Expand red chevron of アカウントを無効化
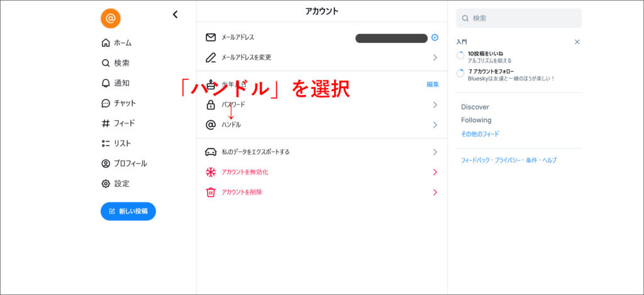Image resolution: width=644 pixels, height=295 pixels. click(435, 172)
